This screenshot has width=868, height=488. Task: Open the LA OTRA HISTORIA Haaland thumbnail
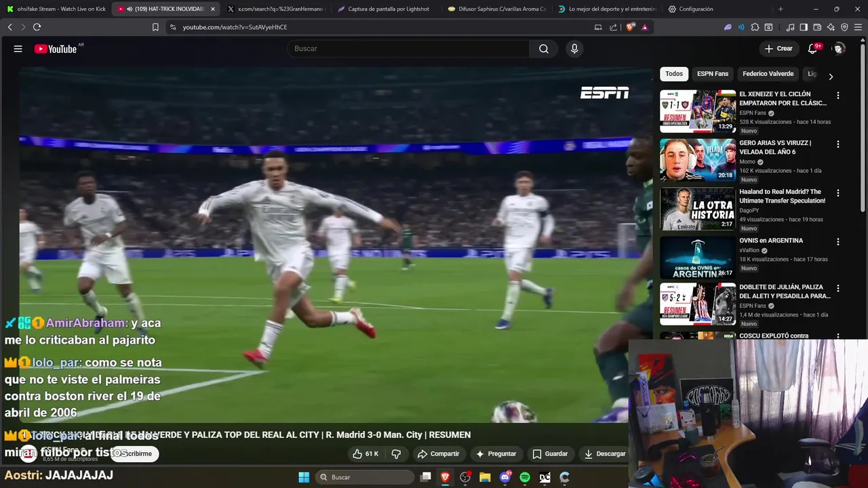click(x=698, y=209)
